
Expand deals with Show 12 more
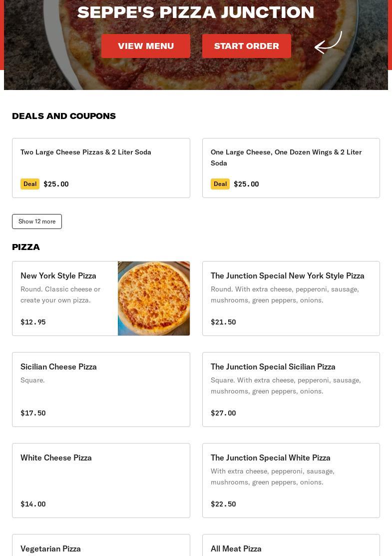[x=37, y=221]
